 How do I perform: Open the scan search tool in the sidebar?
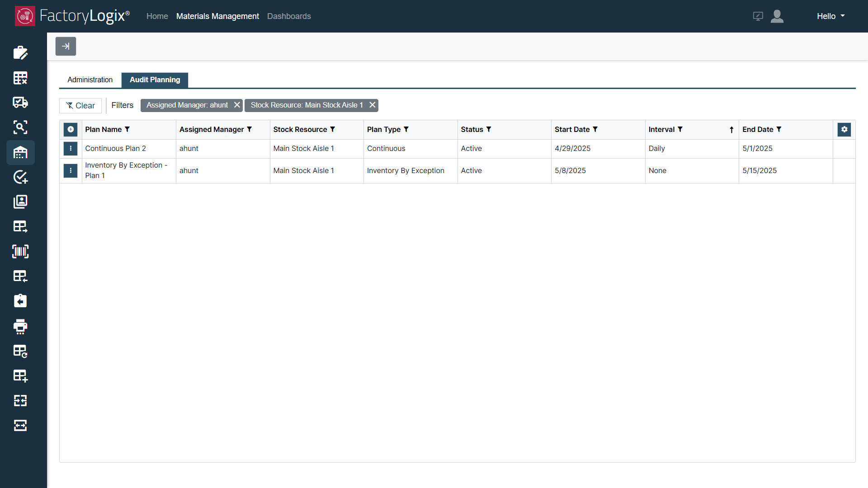(x=20, y=127)
